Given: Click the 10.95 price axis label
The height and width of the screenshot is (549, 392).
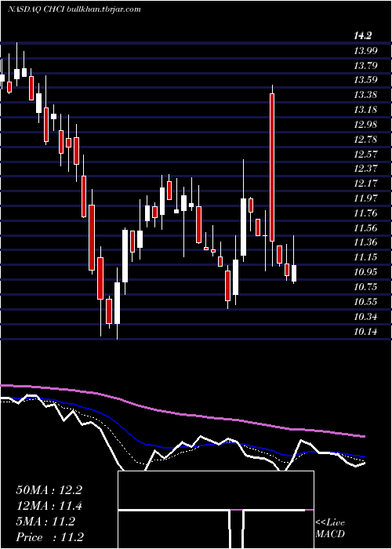Looking at the screenshot, I should point(365,272).
